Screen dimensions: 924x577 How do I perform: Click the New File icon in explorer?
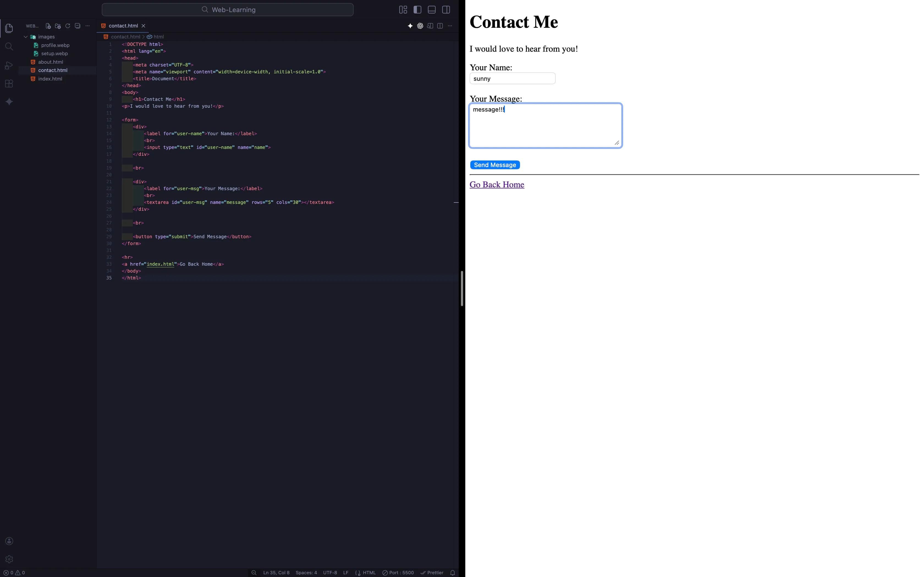click(48, 26)
